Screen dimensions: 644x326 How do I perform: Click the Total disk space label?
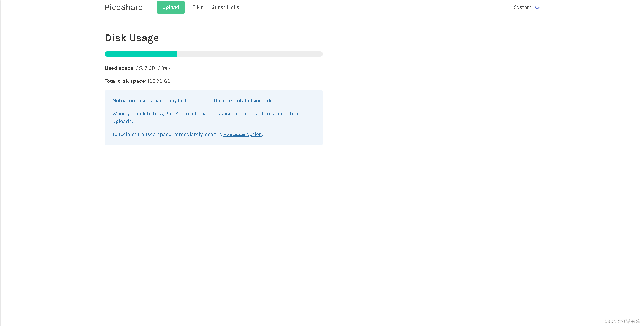125,81
